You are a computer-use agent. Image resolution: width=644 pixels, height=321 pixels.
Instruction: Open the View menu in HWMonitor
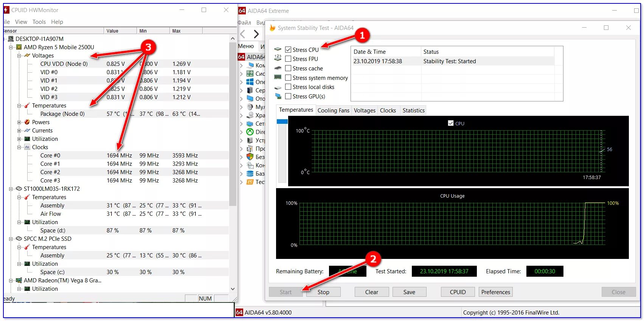pyautogui.click(x=21, y=22)
